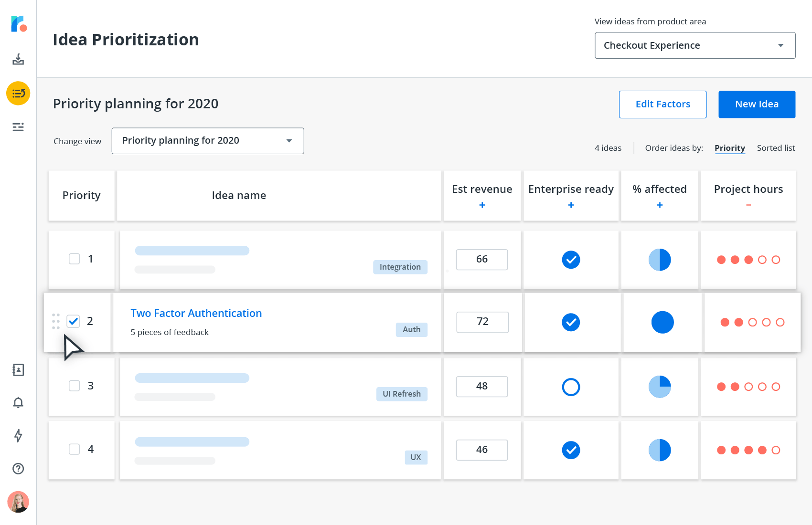This screenshot has height=525, width=812.
Task: Click the plus sign under % affected
Action: click(x=660, y=205)
